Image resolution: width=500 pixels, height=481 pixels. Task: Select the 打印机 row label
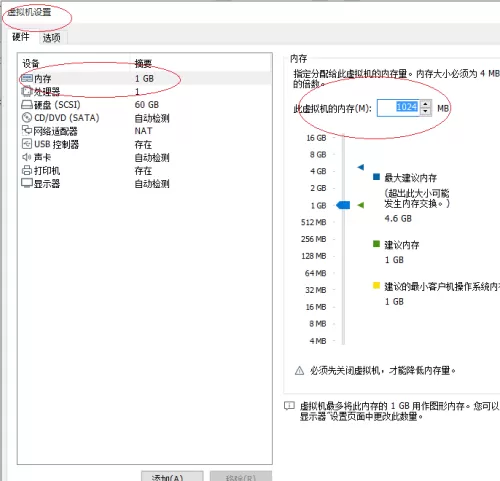coord(47,171)
